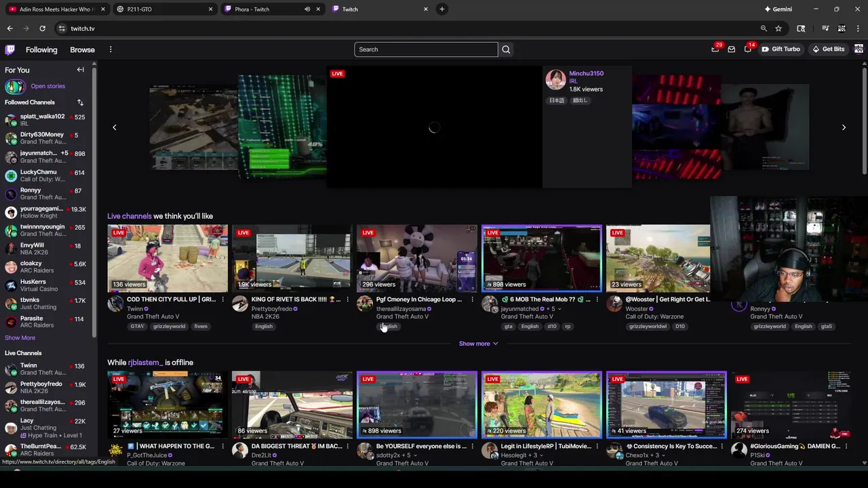Click the Twitch search field

tap(426, 49)
